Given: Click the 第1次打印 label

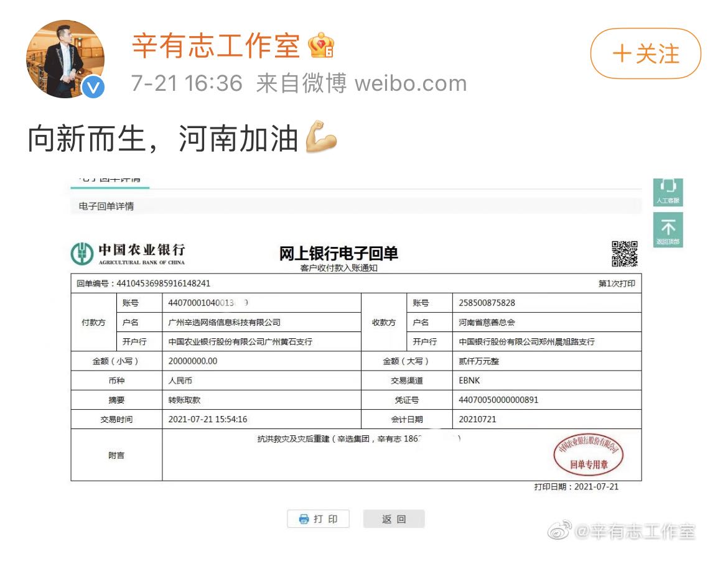Looking at the screenshot, I should click(617, 284).
